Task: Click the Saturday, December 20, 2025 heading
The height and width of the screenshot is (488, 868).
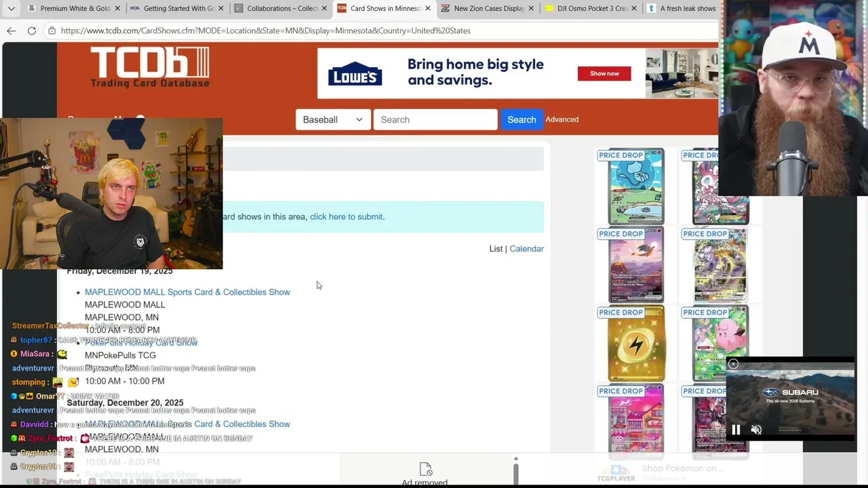Action: pos(125,403)
